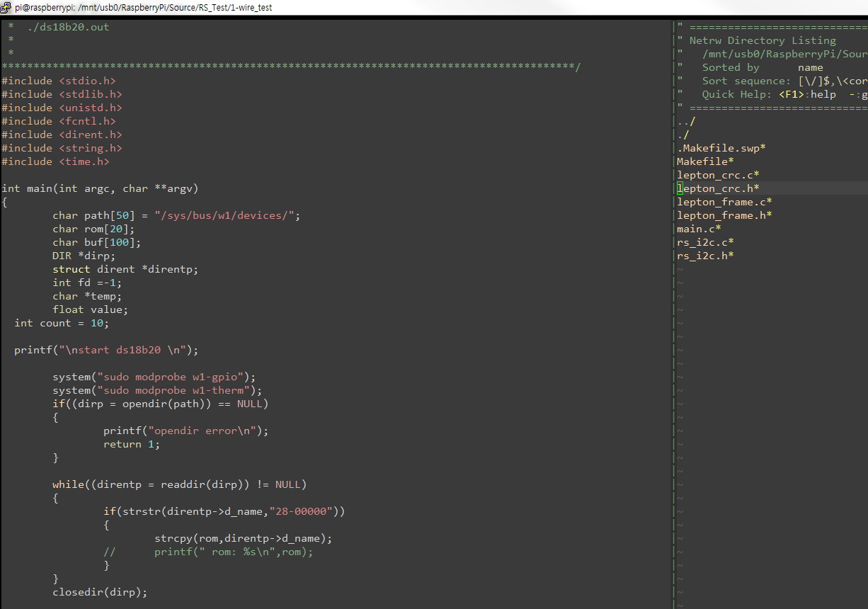The width and height of the screenshot is (868, 609).
Task: Click the float value; declaration
Action: click(91, 309)
